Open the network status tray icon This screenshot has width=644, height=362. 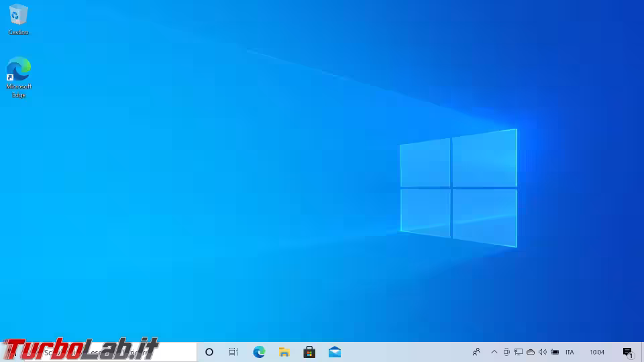519,352
